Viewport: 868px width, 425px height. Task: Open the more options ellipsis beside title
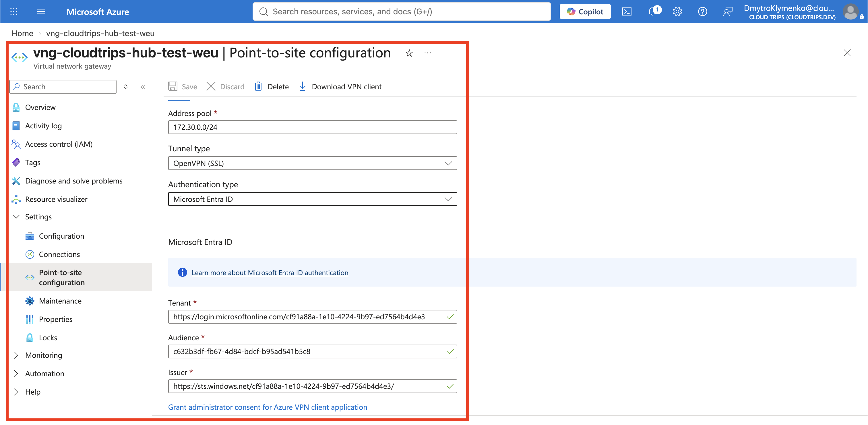428,53
